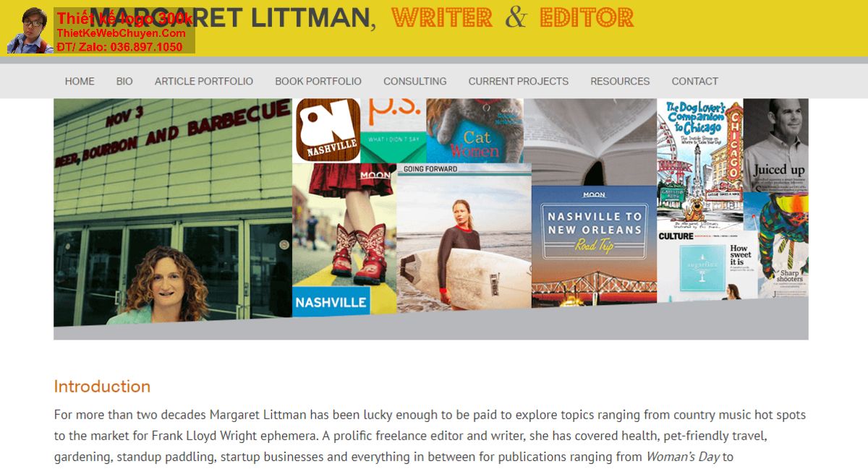The width and height of the screenshot is (868, 469).
Task: Click the Dog Lover's Companion to Chicago cover
Action: point(699,165)
